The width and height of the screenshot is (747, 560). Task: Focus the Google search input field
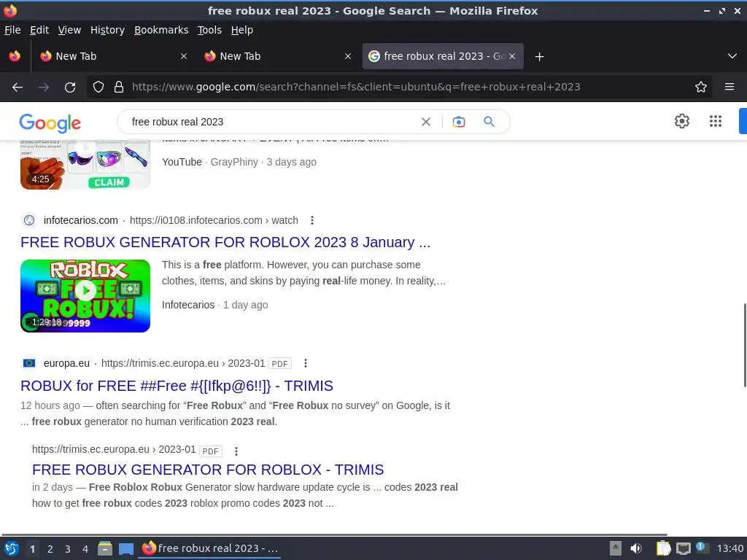click(271, 122)
